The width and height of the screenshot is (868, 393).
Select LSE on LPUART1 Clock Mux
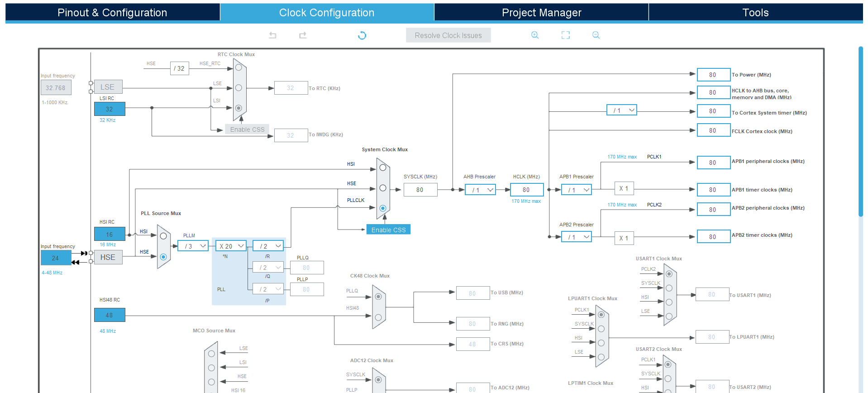[601, 357]
